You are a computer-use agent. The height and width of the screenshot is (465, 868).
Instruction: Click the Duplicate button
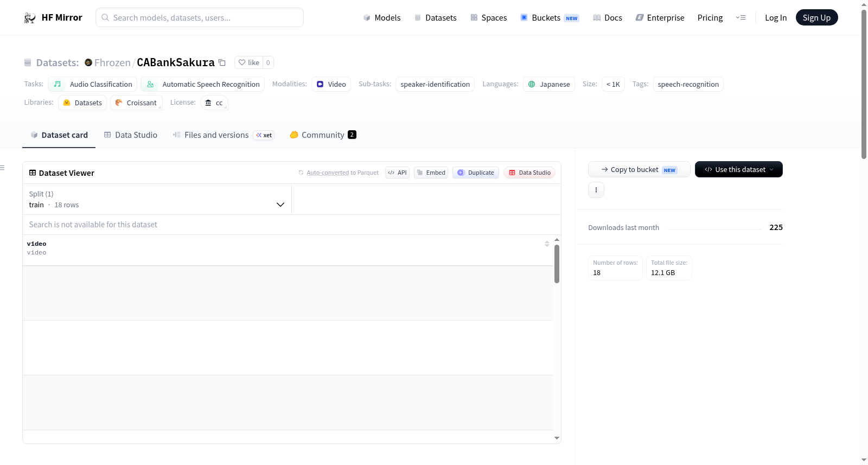476,173
